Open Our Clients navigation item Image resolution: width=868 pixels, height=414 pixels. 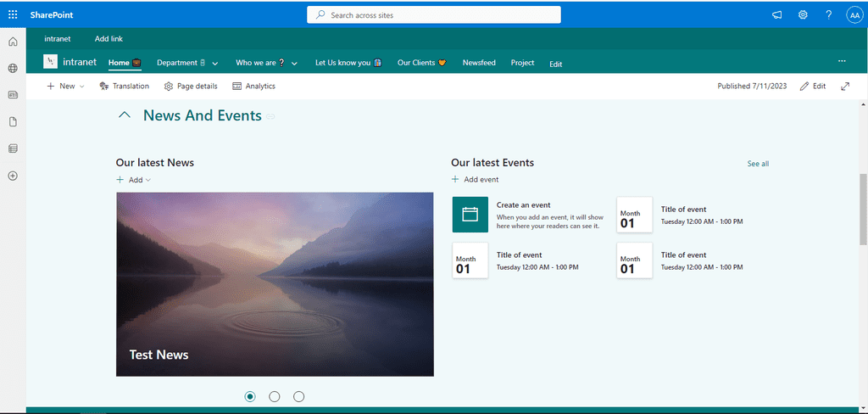422,63
